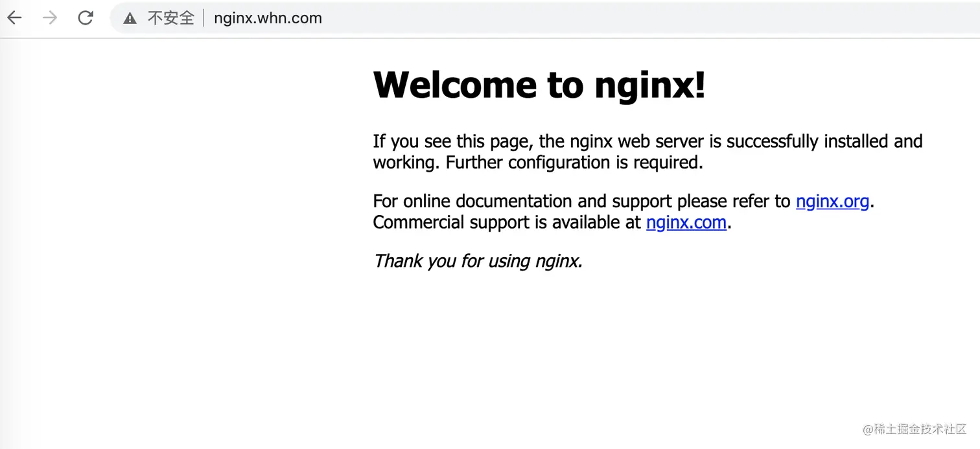Go back with the browser back arrow
The image size is (980, 449).
tap(14, 18)
